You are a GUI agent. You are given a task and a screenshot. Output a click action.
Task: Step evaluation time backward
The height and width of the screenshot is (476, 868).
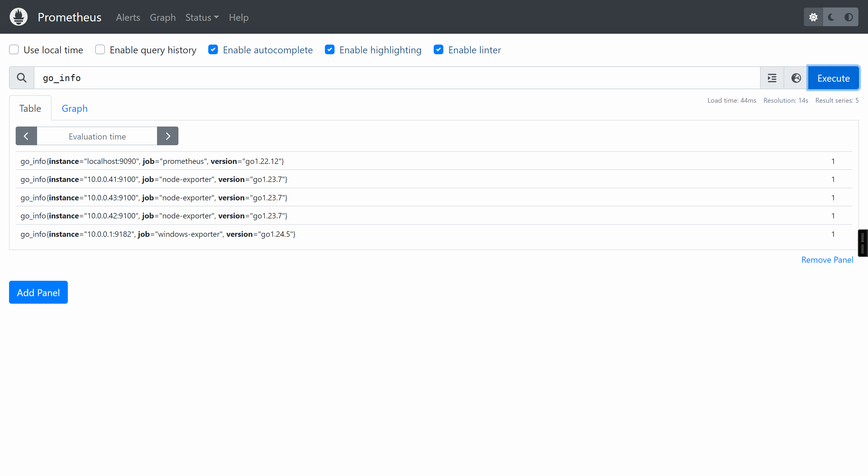pos(26,136)
